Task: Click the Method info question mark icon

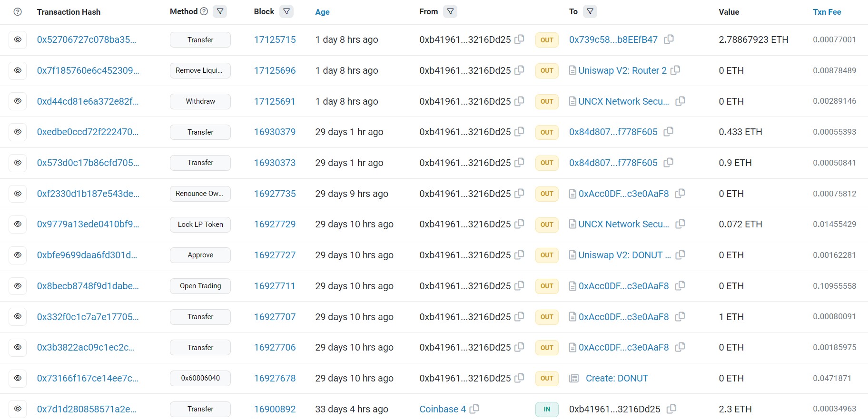Action: click(x=204, y=11)
